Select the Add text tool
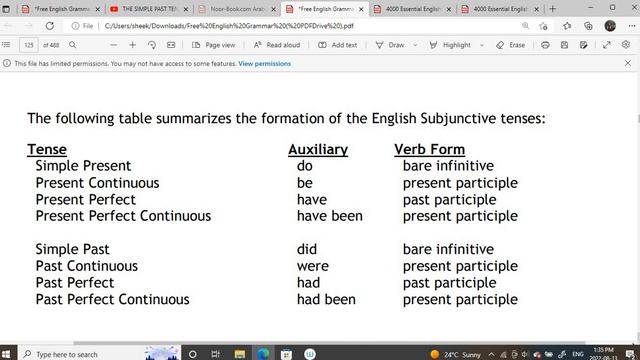640x360 pixels. 338,45
